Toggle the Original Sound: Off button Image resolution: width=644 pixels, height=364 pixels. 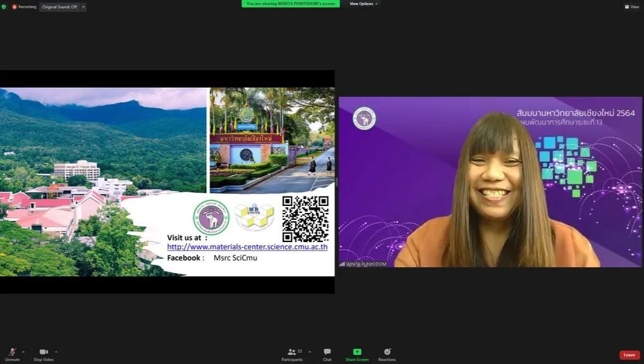pyautogui.click(x=59, y=7)
